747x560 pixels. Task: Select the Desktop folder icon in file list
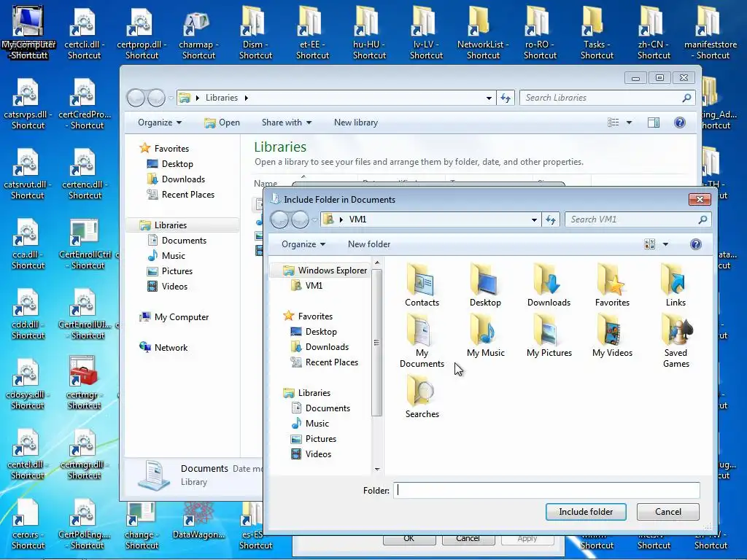click(x=485, y=285)
